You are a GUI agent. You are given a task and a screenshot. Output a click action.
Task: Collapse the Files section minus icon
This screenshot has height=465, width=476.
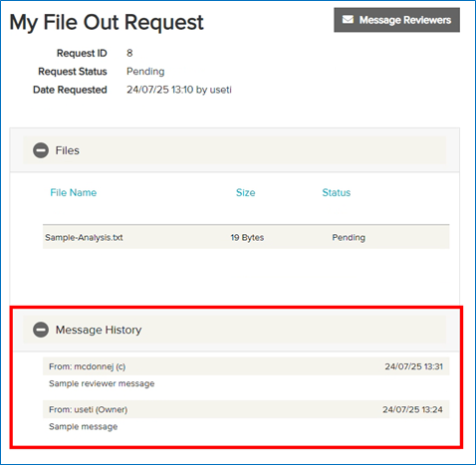click(41, 150)
